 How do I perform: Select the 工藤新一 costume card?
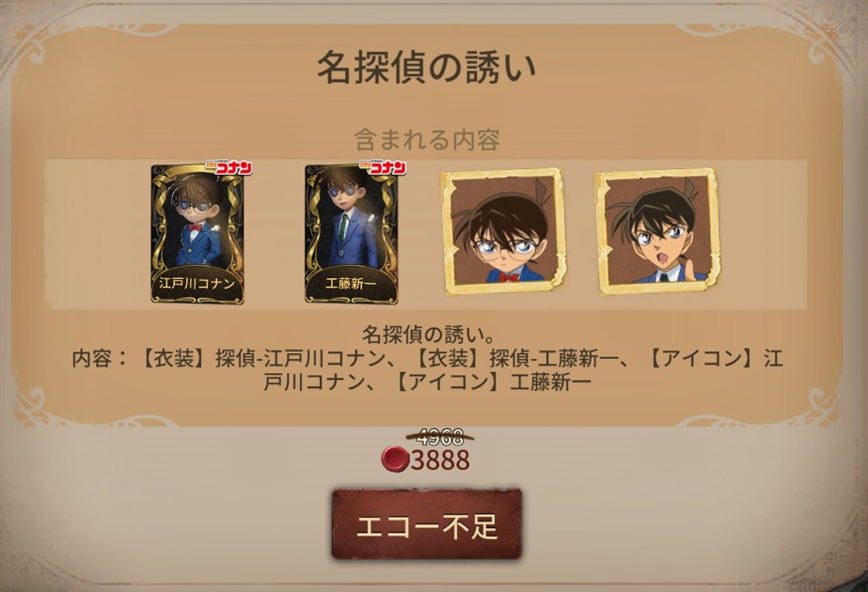pos(352,234)
